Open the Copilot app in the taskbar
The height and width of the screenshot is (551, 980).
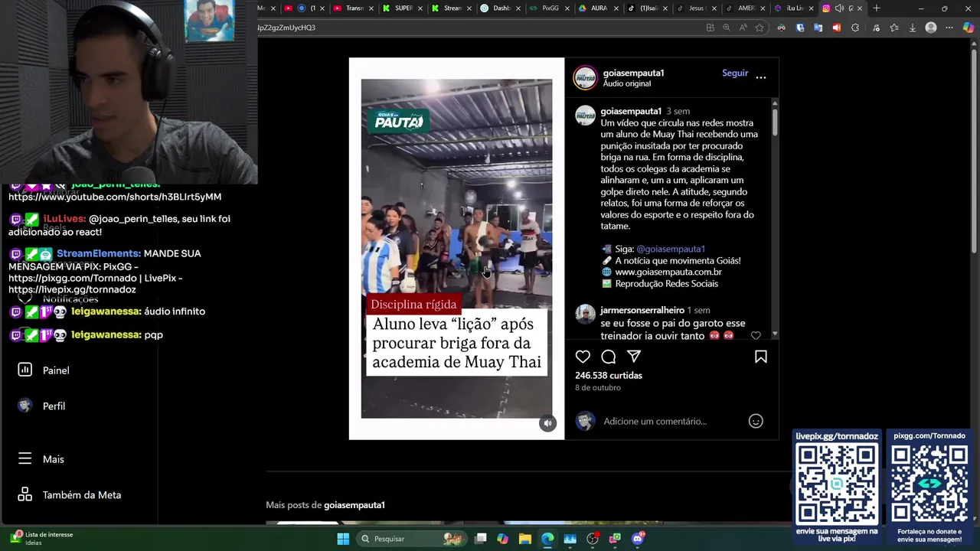[502, 539]
